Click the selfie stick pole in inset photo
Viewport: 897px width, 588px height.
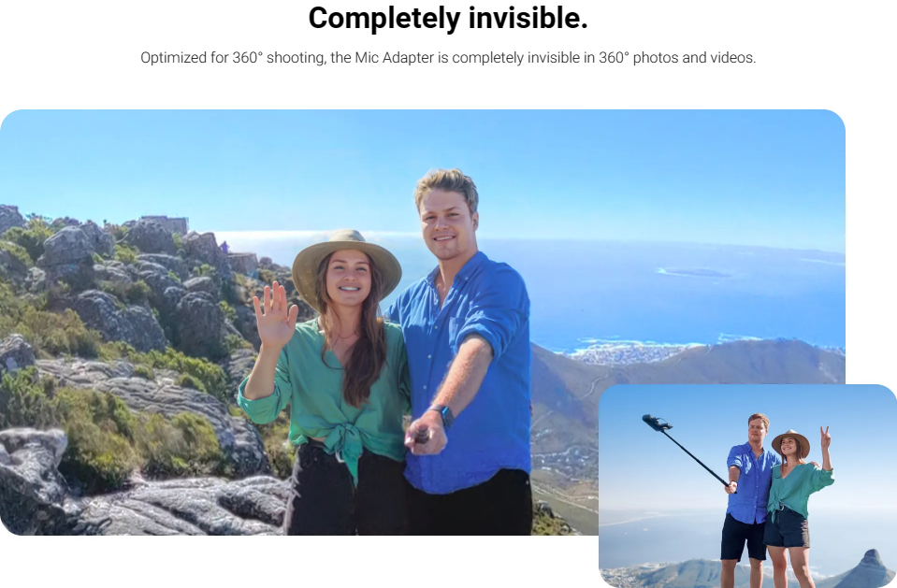point(697,455)
